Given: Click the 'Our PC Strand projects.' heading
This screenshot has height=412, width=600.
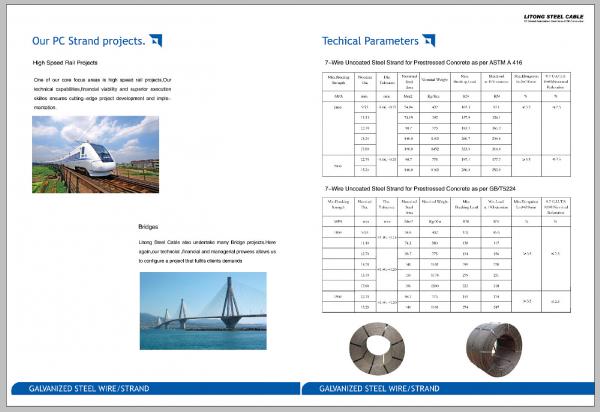Looking at the screenshot, I should click(88, 41).
